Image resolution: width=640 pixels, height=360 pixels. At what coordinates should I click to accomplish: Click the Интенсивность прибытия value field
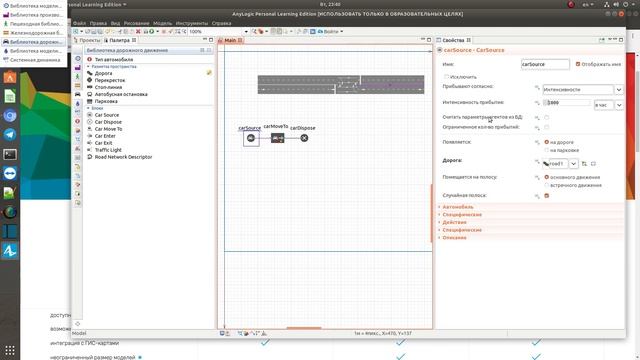567,103
